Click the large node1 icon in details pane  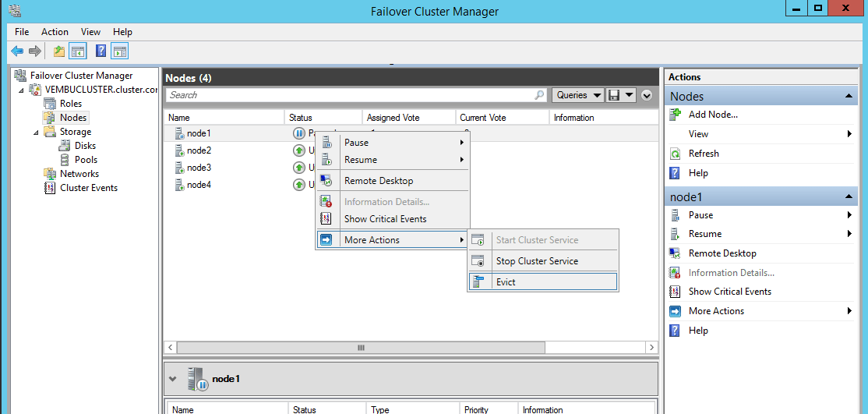[198, 379]
